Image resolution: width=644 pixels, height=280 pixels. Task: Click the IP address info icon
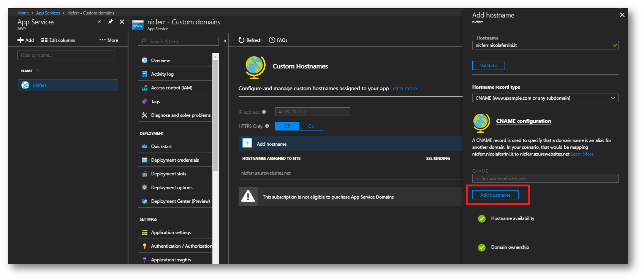click(x=264, y=112)
